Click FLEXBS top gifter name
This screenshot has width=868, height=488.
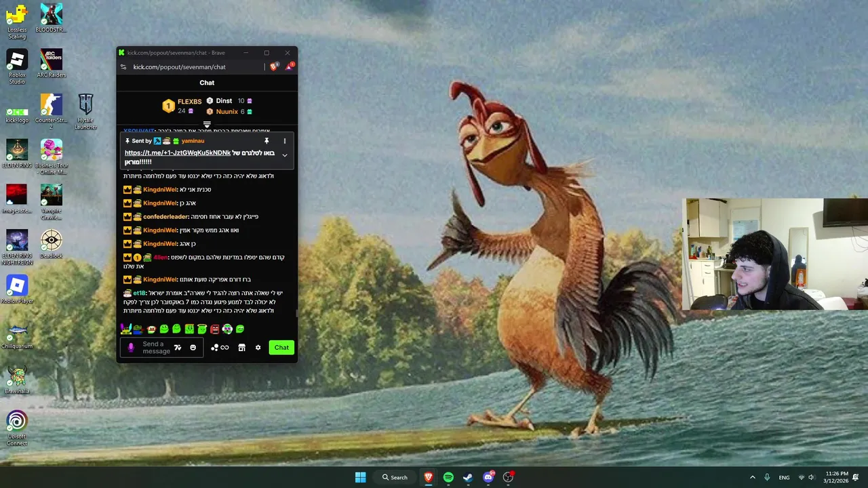click(189, 102)
